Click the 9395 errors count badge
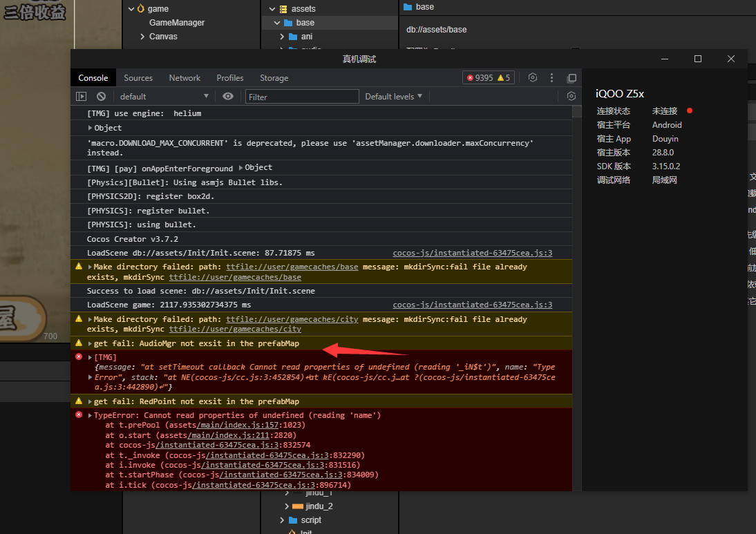 (x=480, y=77)
